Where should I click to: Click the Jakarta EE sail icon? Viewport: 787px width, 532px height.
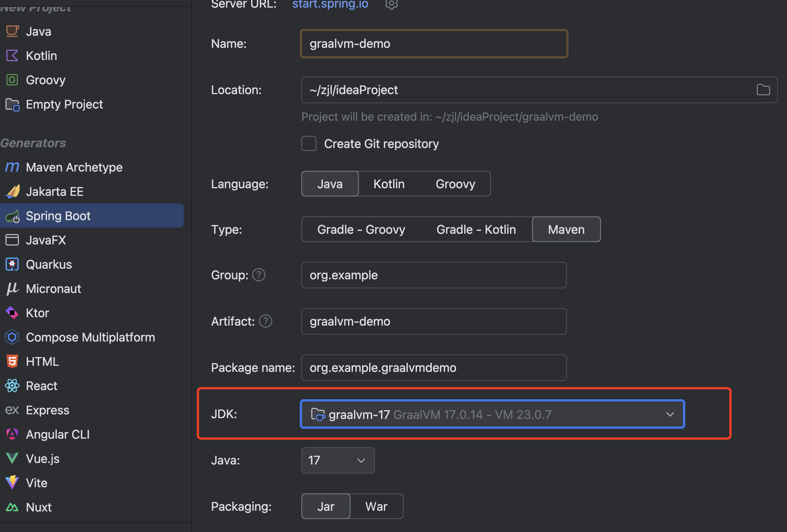coord(12,191)
